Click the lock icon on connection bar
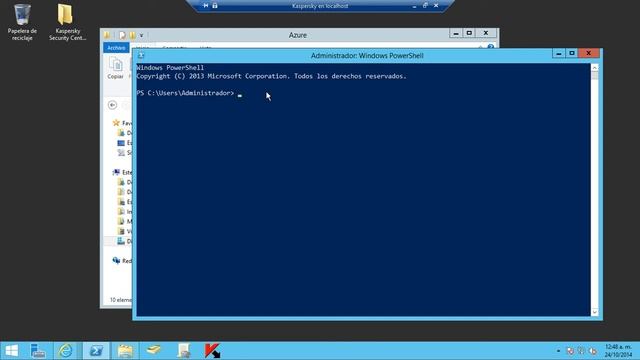Image resolution: width=640 pixels, height=360 pixels. click(x=215, y=5)
